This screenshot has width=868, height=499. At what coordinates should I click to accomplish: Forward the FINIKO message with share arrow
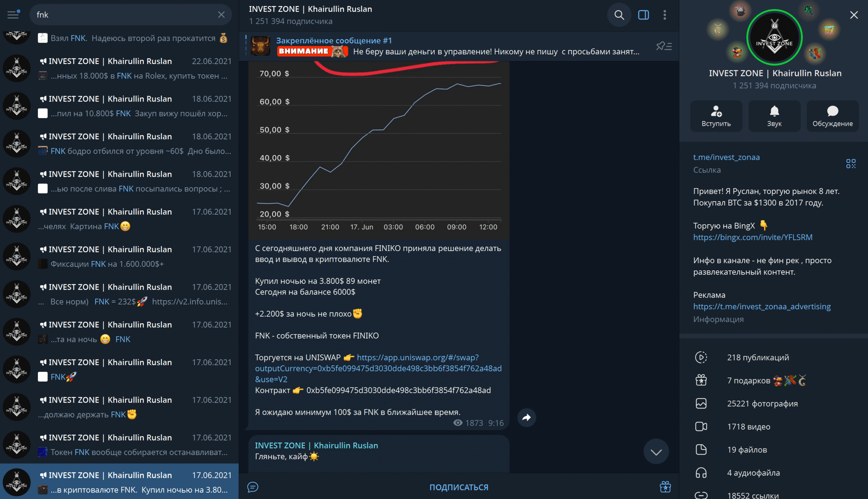point(527,418)
